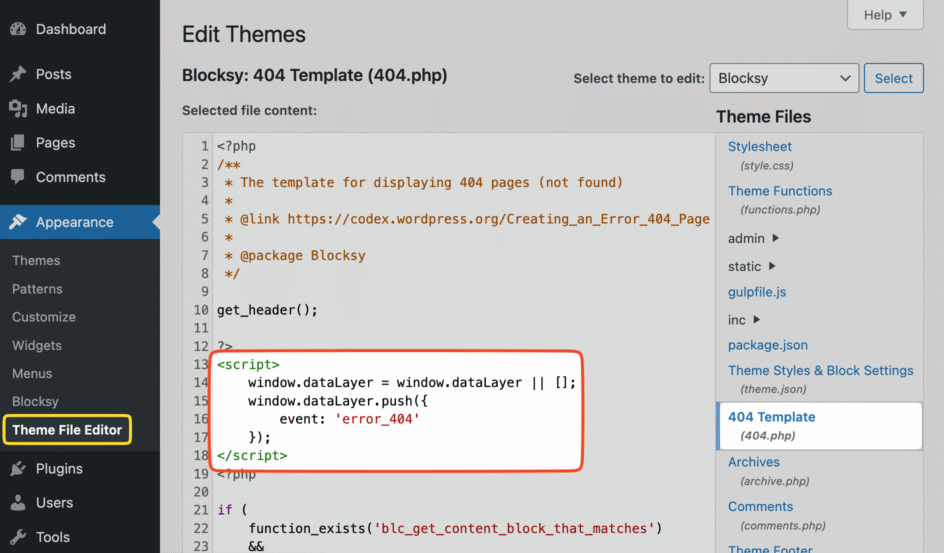Expand the static folder
944x553 pixels.
pos(751,266)
